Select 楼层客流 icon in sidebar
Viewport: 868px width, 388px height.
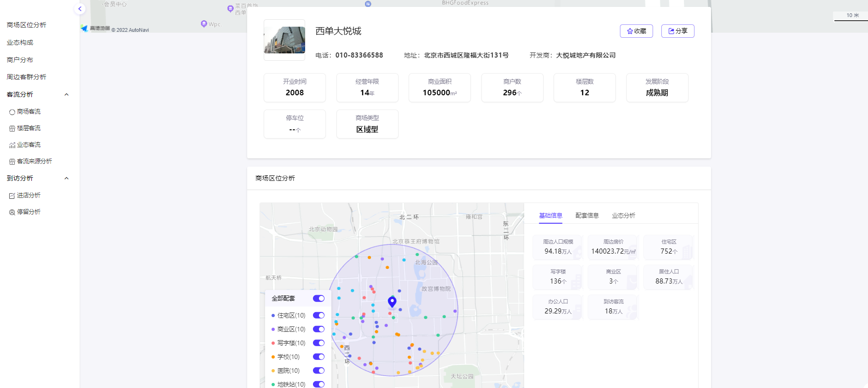click(12, 128)
